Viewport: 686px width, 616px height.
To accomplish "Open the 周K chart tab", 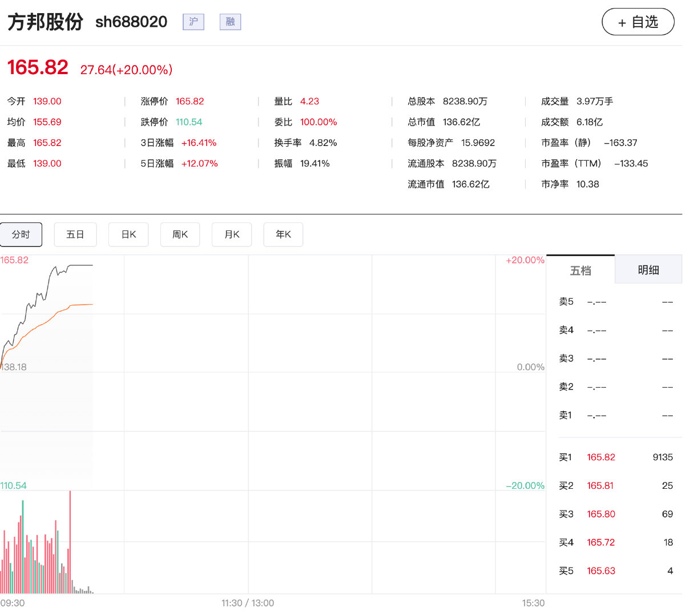I will point(180,234).
